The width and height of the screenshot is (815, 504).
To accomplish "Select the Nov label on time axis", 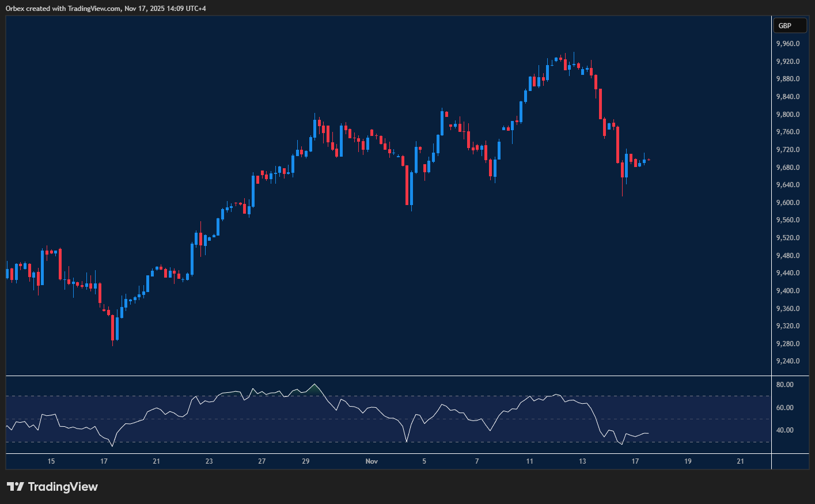I will [x=372, y=461].
